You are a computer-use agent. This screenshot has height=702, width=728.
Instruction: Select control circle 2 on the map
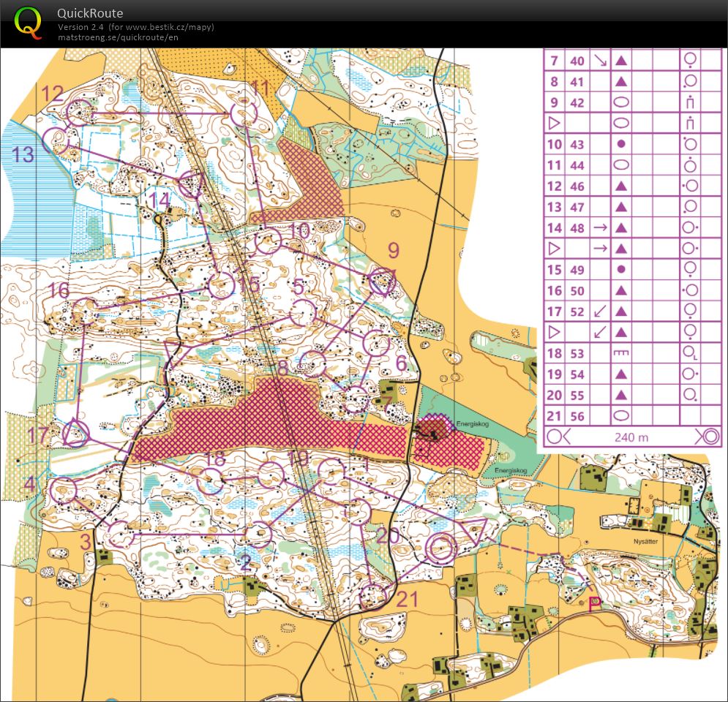(x=258, y=535)
